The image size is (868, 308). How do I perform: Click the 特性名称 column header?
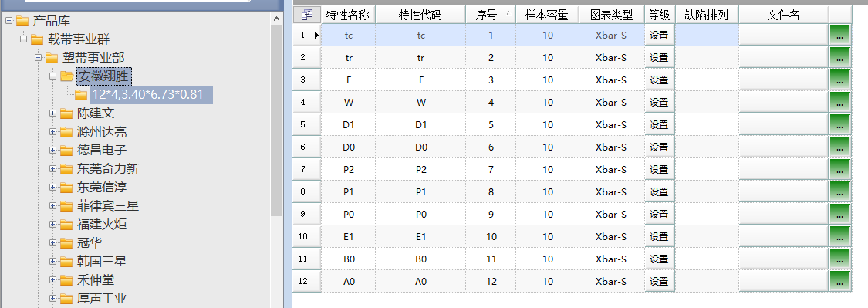348,15
